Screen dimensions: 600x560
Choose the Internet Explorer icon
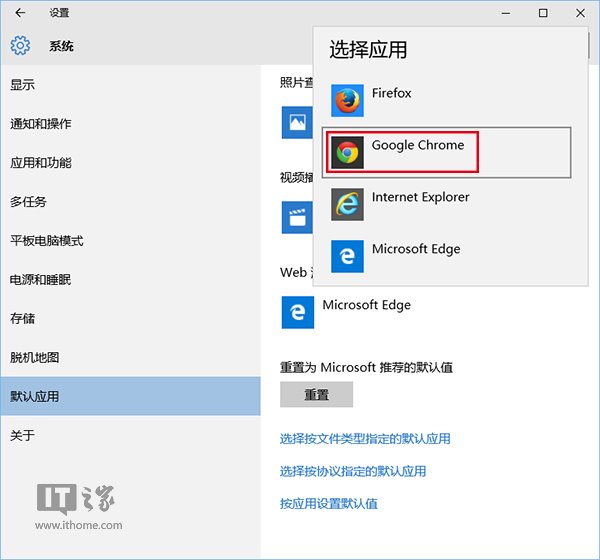click(347, 204)
